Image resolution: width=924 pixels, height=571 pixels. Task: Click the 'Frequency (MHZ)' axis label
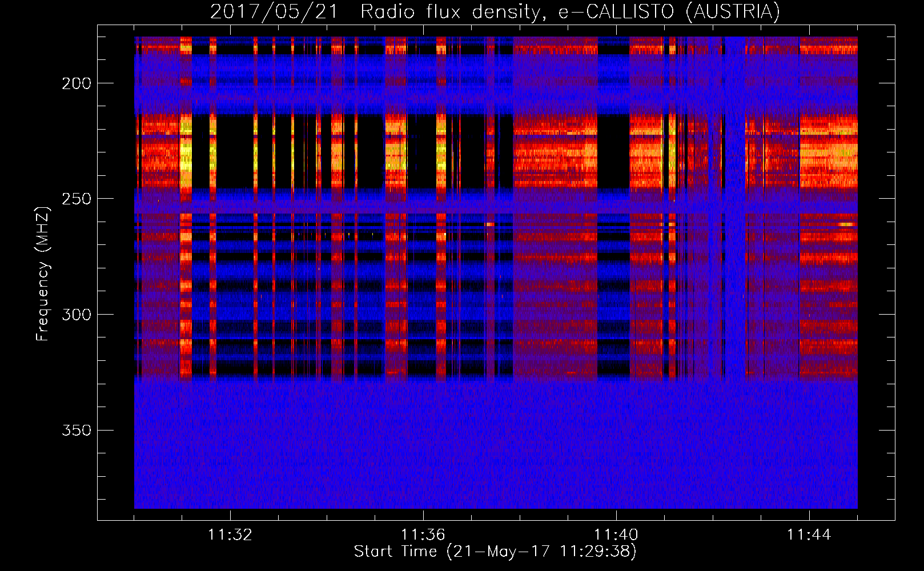43,274
